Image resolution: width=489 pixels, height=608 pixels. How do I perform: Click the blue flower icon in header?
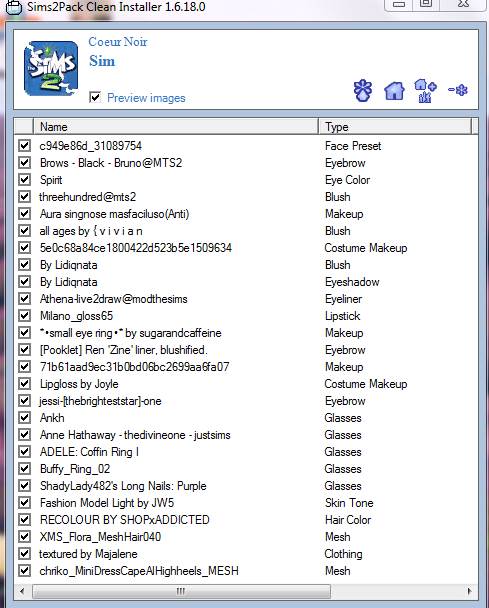pos(363,91)
